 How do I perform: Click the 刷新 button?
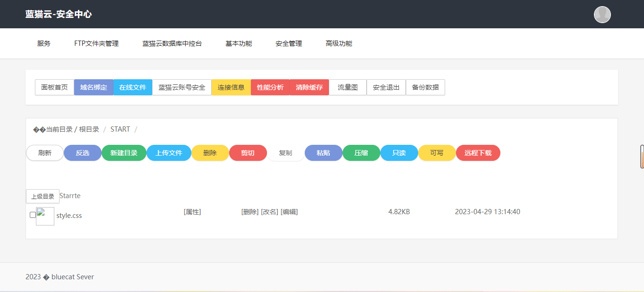coord(45,153)
